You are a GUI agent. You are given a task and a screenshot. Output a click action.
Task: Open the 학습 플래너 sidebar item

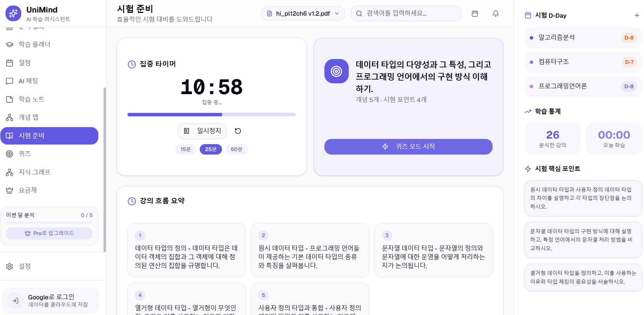point(49,44)
